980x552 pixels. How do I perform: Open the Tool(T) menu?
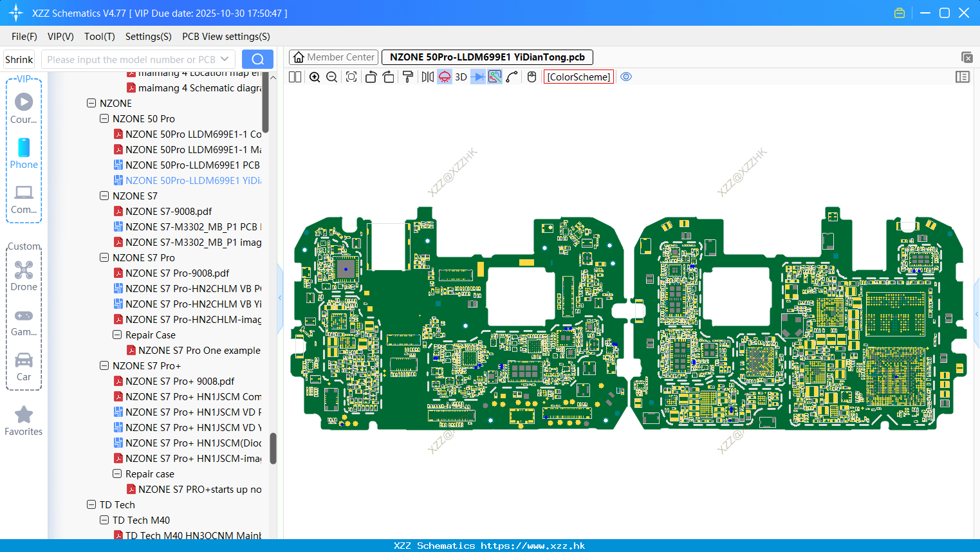(x=100, y=37)
